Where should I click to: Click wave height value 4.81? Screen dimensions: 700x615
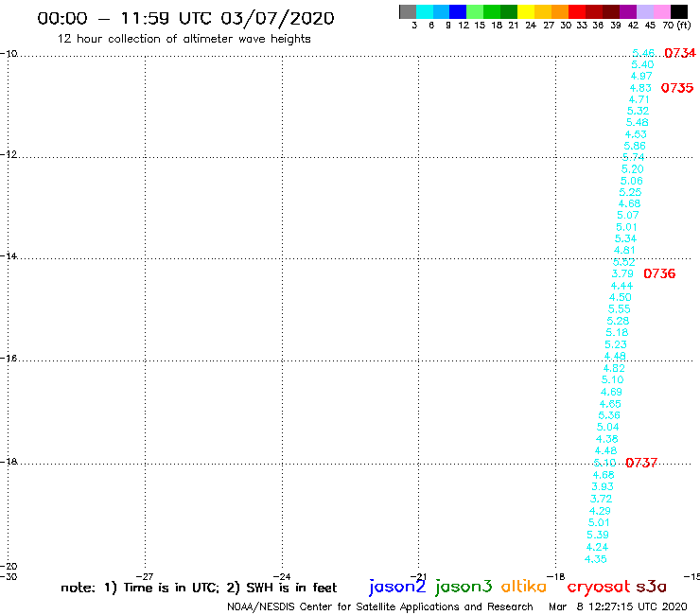tap(624, 250)
